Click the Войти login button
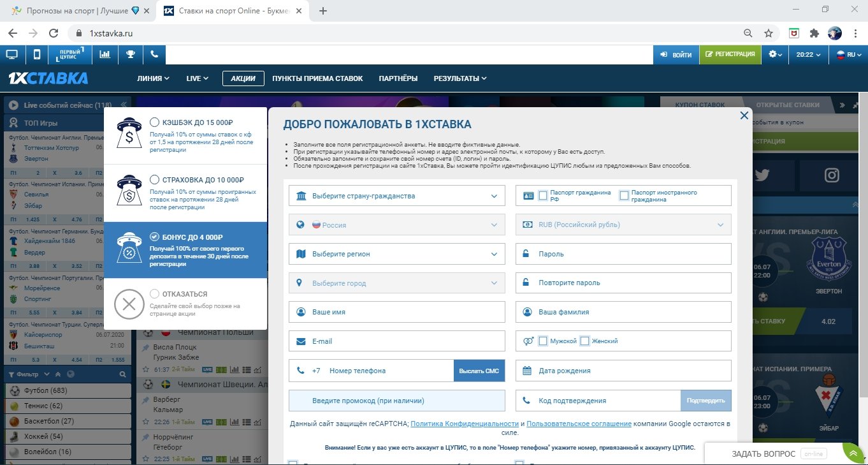 point(676,54)
